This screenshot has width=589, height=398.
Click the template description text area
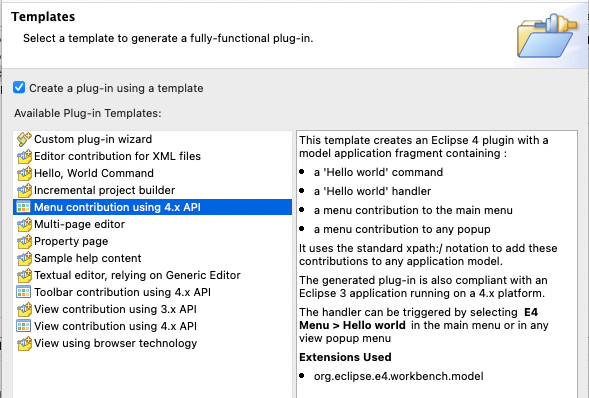[x=437, y=264]
